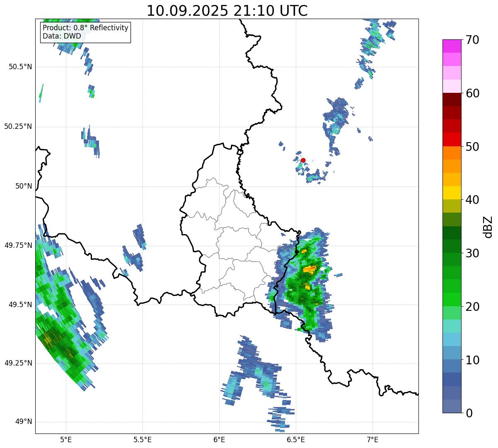498x448 pixels.
Task: Click the 5.5°E longitude label
Action: pos(143,439)
